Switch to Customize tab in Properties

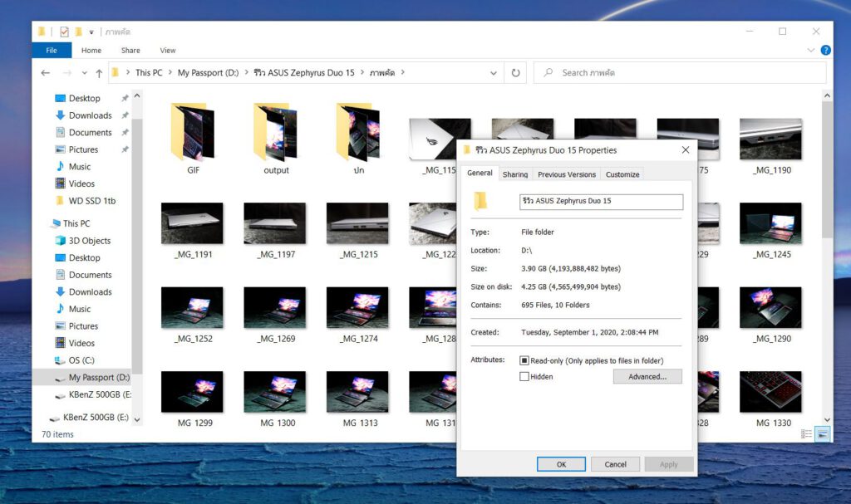[622, 174]
